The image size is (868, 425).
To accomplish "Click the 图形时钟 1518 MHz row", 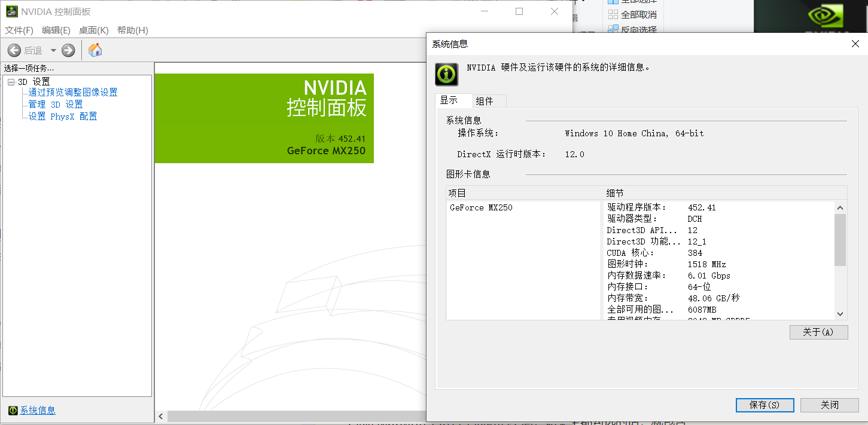I will coord(720,264).
